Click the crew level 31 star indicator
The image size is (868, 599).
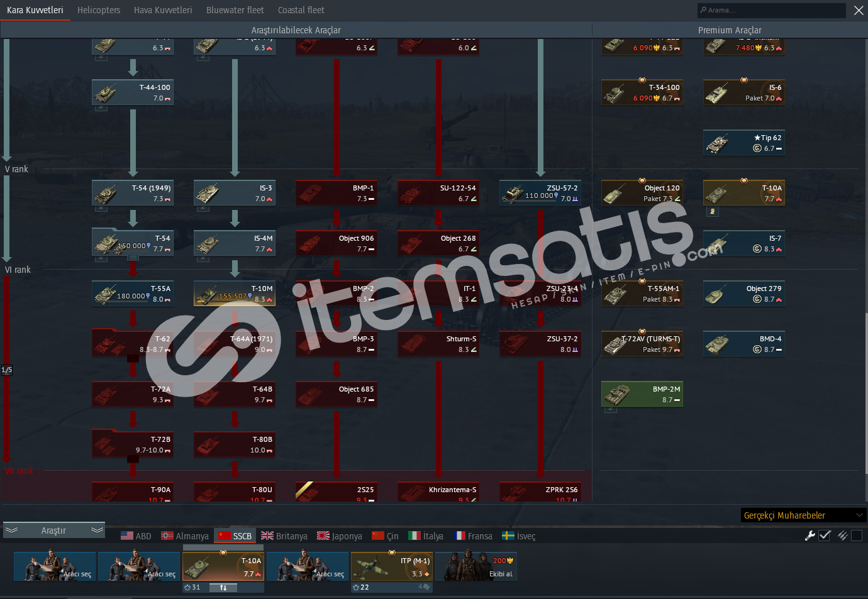click(x=192, y=588)
